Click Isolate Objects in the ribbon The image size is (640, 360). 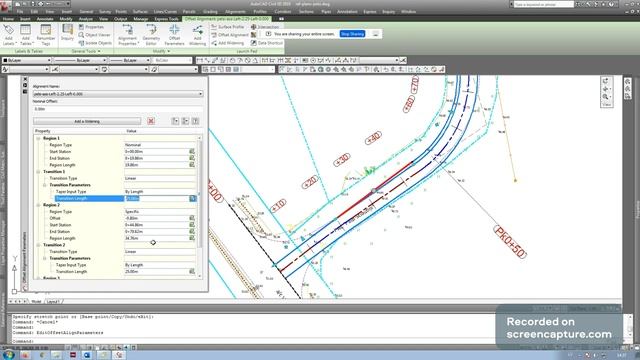(95, 43)
